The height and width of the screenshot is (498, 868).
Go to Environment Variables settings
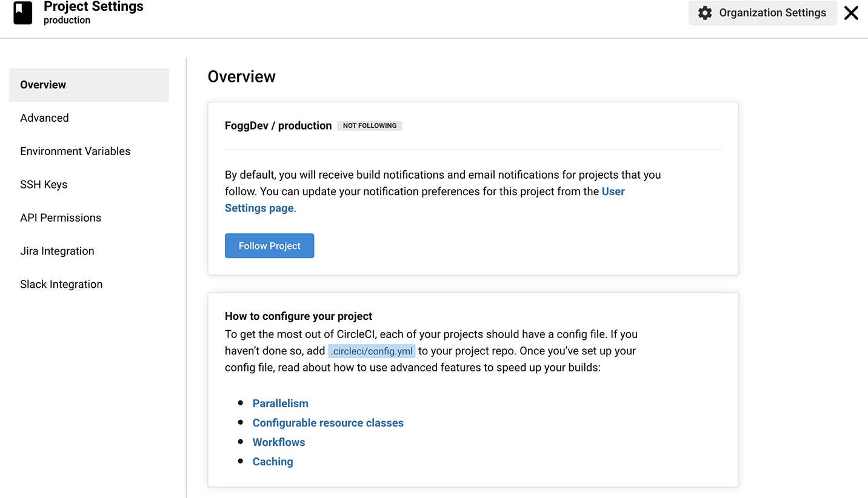click(x=75, y=151)
